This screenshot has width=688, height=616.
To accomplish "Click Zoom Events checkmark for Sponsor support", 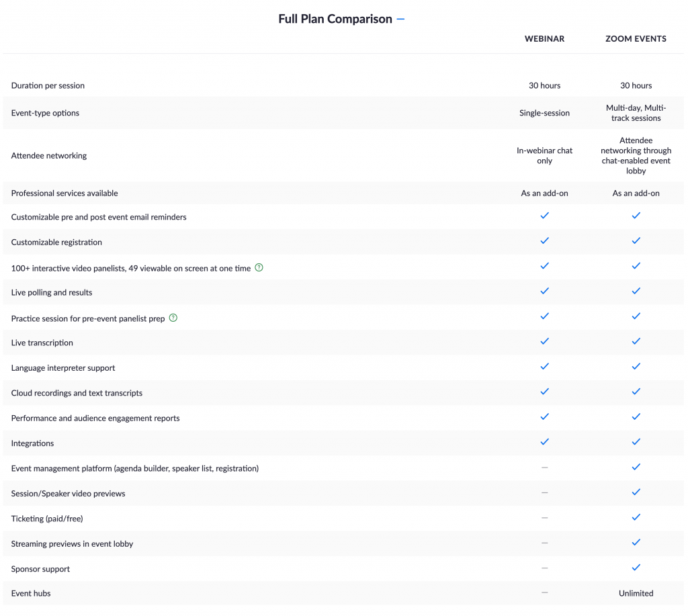I will 636,568.
